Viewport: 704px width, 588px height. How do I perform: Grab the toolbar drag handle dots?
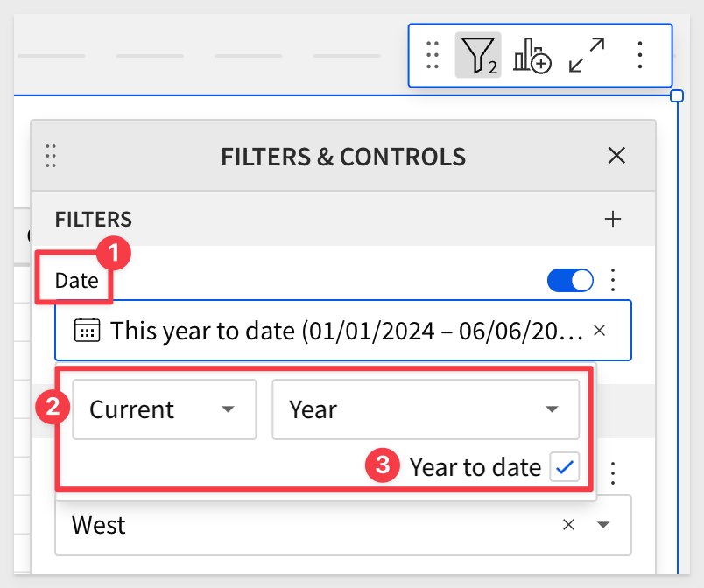coord(433,55)
